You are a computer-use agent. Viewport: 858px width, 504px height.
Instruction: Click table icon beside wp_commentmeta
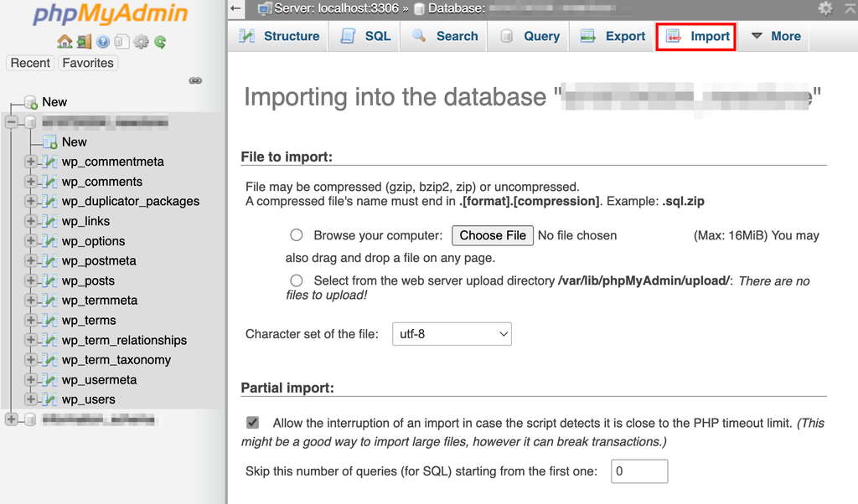(49, 162)
